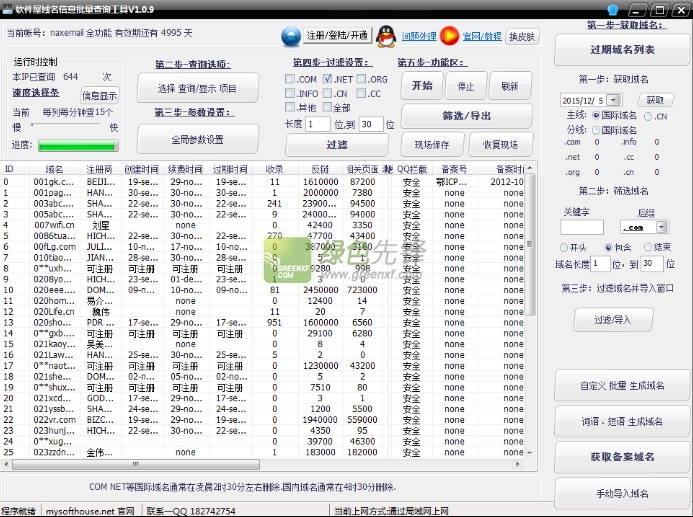Image resolution: width=693 pixels, height=517 pixels.
Task: Open 筛选/导出 filter and export
Action: pos(467,116)
